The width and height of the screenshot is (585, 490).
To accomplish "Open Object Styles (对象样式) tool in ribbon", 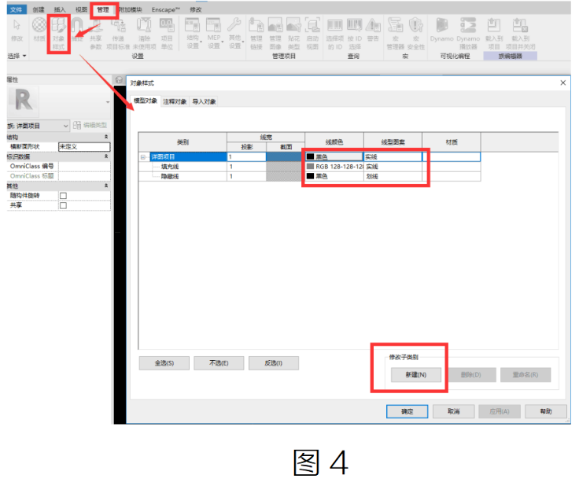I will point(58,33).
